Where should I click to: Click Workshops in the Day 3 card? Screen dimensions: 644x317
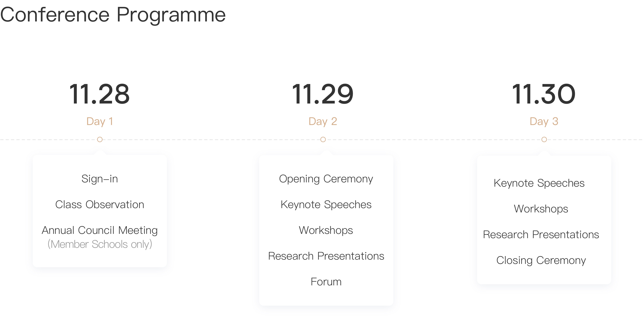pyautogui.click(x=541, y=209)
